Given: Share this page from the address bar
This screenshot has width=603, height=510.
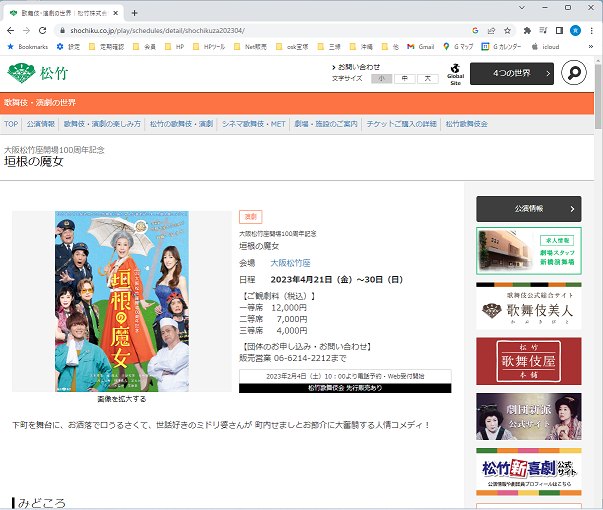Looking at the screenshot, I should point(491,30).
